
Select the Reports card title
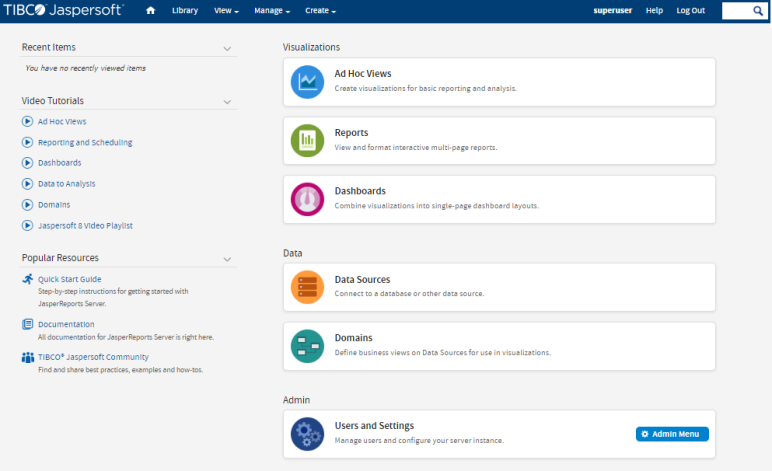pos(352,132)
